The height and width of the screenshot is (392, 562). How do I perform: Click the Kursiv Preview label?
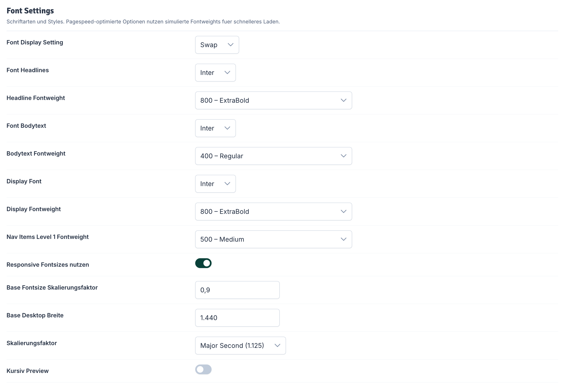[x=28, y=371]
